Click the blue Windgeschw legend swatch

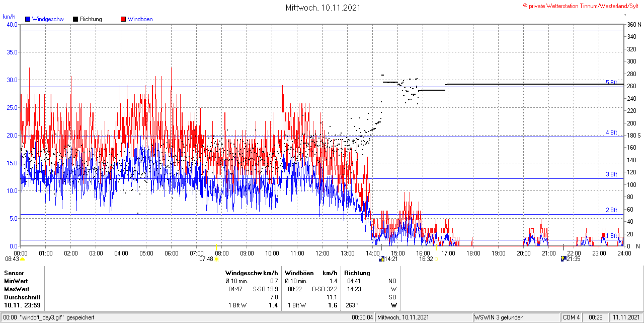pyautogui.click(x=28, y=19)
